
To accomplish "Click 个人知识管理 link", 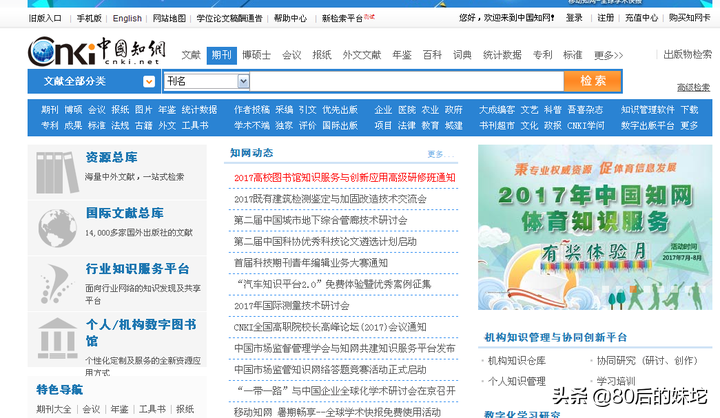I will pyautogui.click(x=517, y=381).
